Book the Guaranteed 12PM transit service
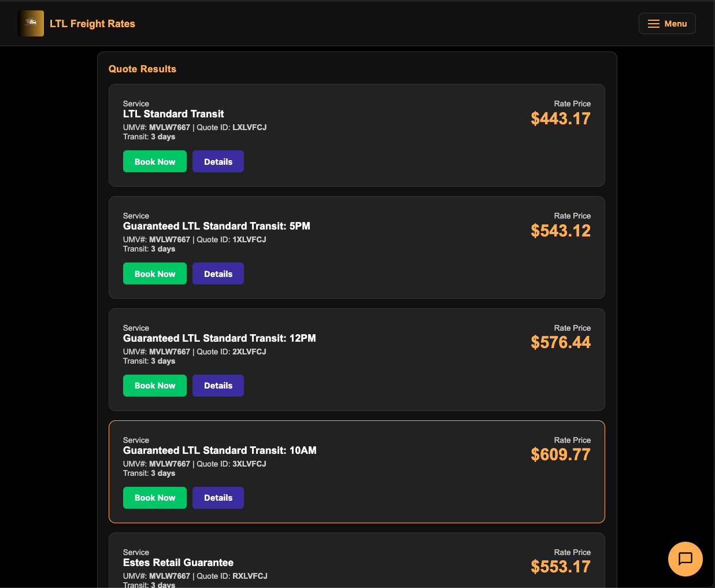Image resolution: width=715 pixels, height=588 pixels. pos(154,386)
